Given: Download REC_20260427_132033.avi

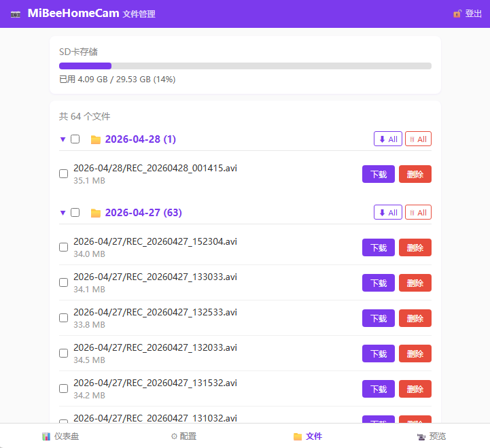Looking at the screenshot, I should (379, 354).
